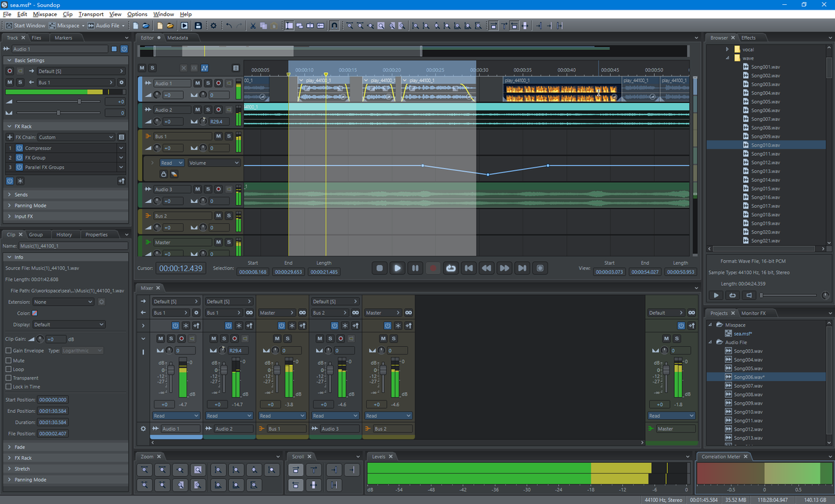Switch to the Metadata tab
The height and width of the screenshot is (504, 835).
(177, 38)
